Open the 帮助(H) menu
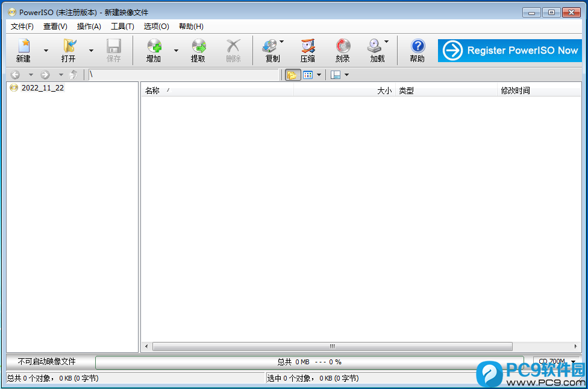 click(x=191, y=27)
